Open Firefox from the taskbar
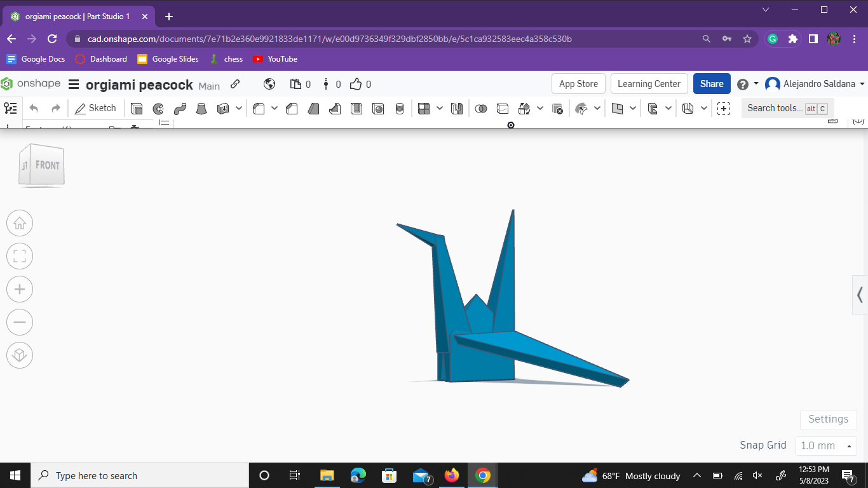Screen dimensions: 868x488 [x=452, y=475]
